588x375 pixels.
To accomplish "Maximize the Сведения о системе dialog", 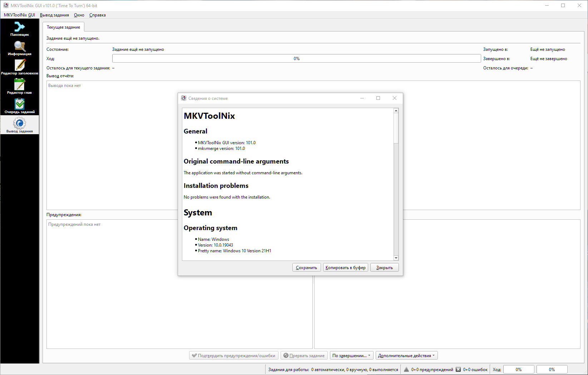I will pyautogui.click(x=378, y=98).
